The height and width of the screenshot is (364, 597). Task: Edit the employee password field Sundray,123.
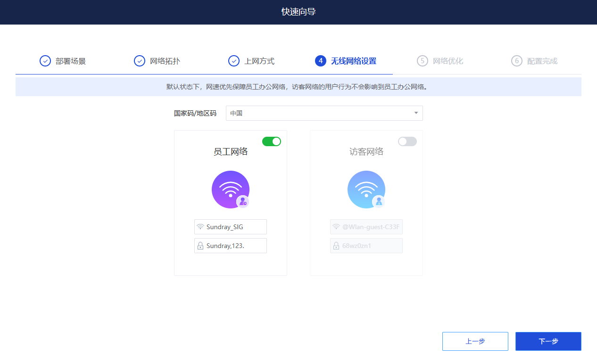(231, 246)
